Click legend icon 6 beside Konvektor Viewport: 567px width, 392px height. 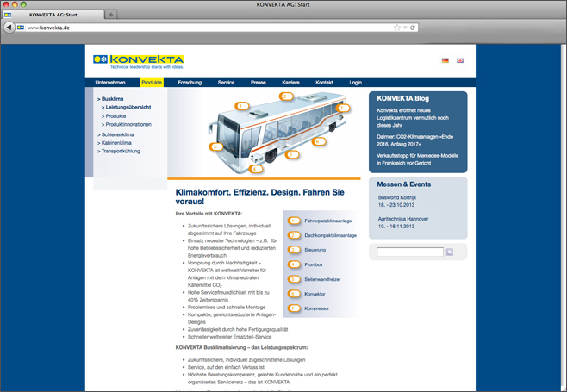pos(294,294)
